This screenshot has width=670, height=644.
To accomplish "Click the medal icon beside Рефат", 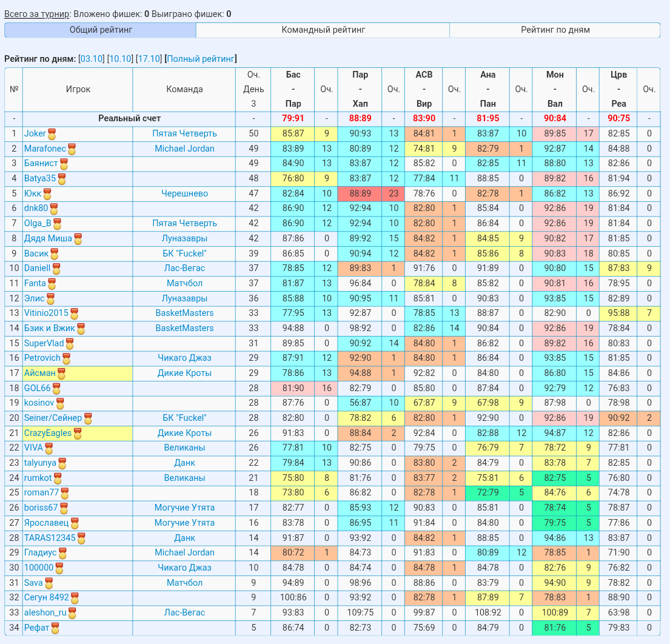I will click(x=55, y=628).
